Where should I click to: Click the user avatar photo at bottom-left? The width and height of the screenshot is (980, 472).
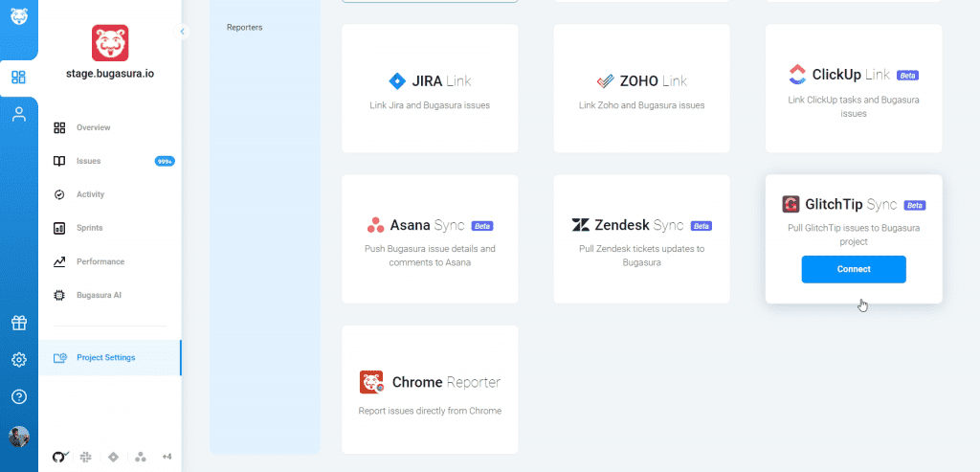pyautogui.click(x=19, y=437)
